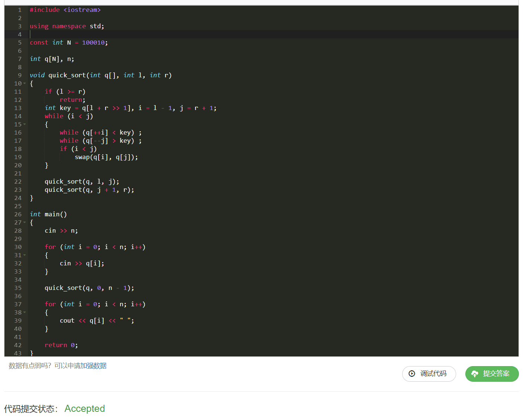Click 'while (i < j)' on line 14
Viewport: 523px width, 420px height.
tap(69, 116)
